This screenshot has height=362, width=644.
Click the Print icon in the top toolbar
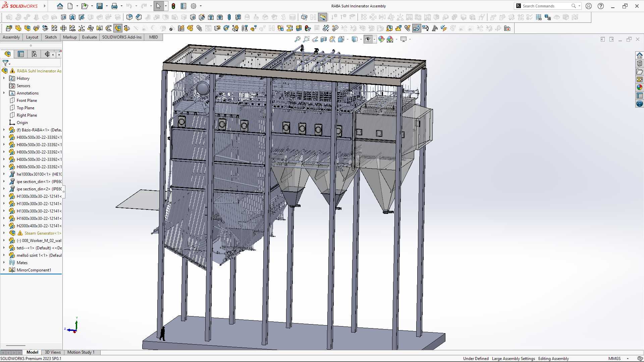coord(114,6)
